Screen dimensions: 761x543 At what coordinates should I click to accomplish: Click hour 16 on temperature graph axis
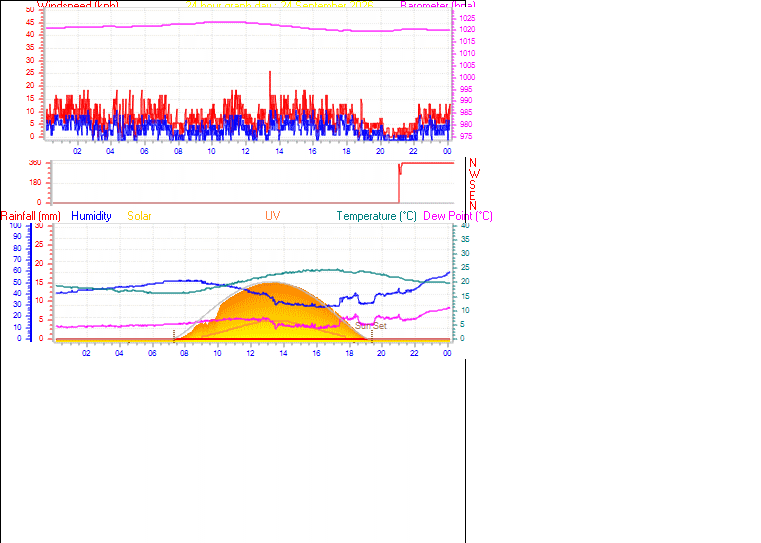tap(316, 353)
